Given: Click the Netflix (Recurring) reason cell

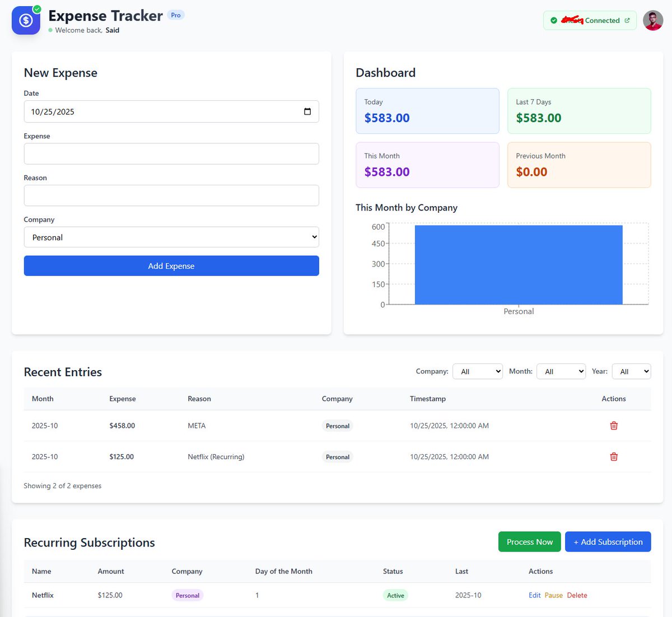Looking at the screenshot, I should click(216, 457).
